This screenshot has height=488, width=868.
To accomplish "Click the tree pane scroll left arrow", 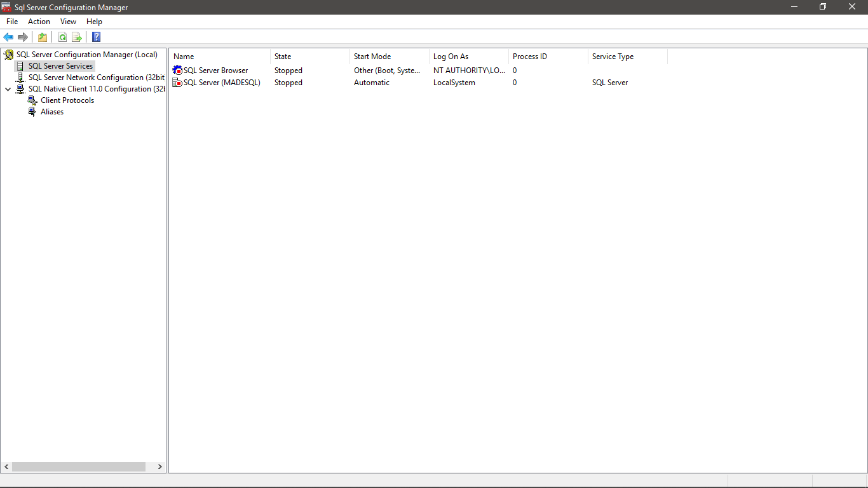I will tap(6, 467).
